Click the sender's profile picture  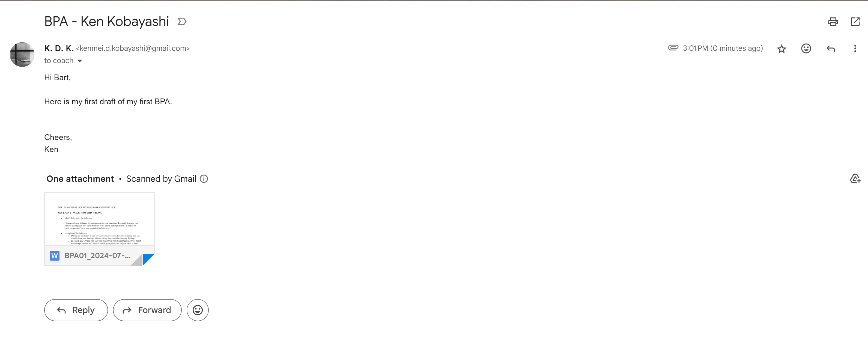pyautogui.click(x=22, y=55)
